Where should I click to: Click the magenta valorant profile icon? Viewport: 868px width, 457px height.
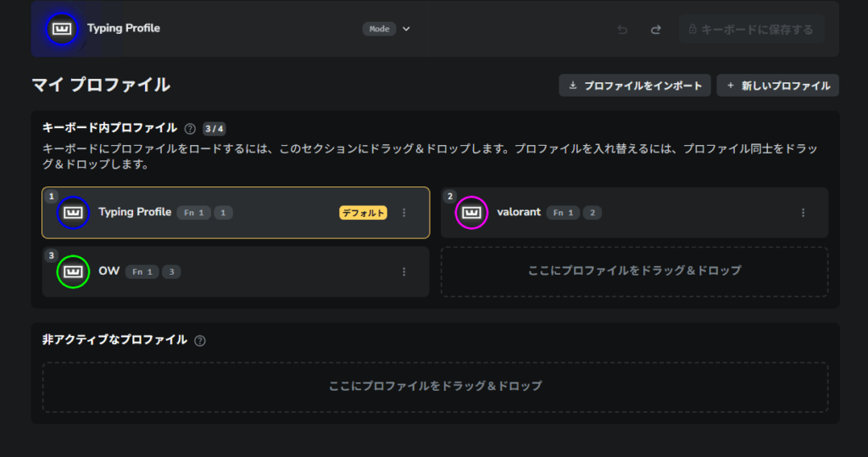coord(471,213)
